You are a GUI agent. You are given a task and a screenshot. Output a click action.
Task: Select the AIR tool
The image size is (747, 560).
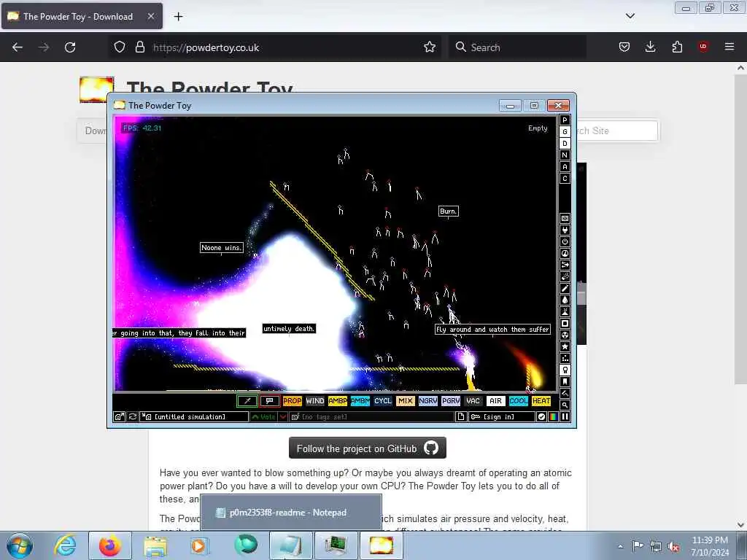click(496, 401)
